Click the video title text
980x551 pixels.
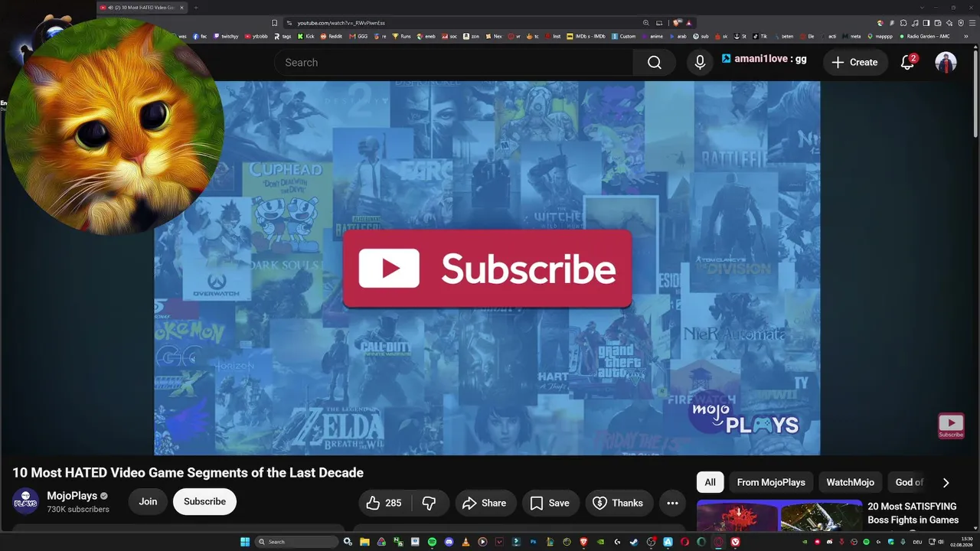tap(188, 473)
